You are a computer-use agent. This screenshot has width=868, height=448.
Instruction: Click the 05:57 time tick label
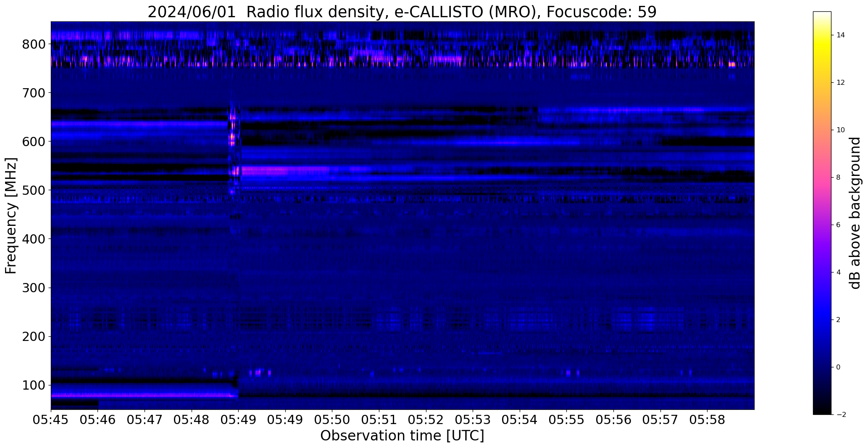pos(660,420)
